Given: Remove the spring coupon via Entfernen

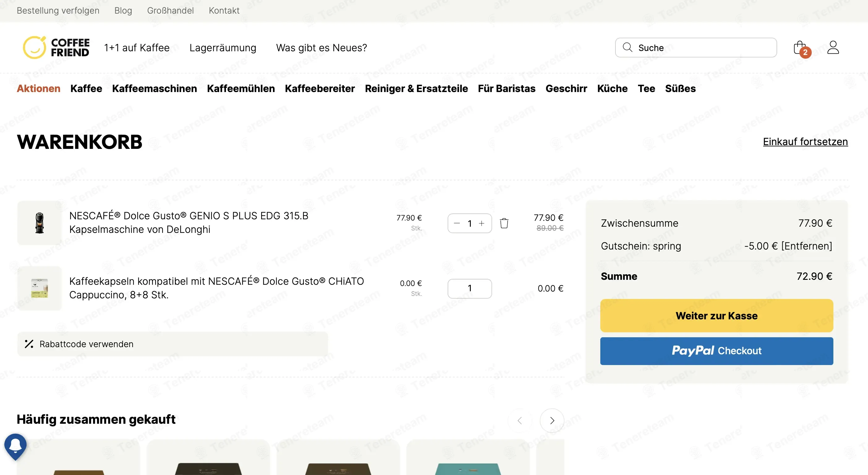Looking at the screenshot, I should click(x=807, y=246).
